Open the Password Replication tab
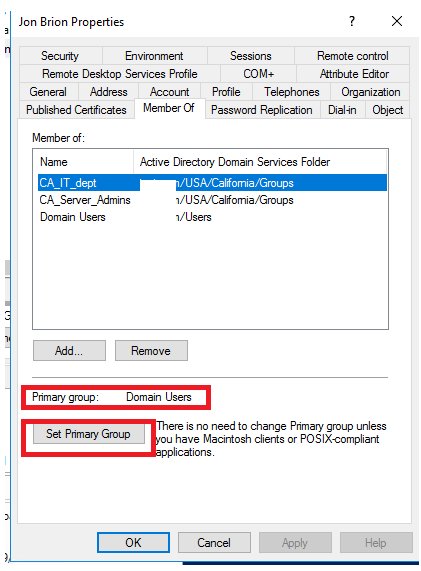421x571 pixels. tap(262, 110)
